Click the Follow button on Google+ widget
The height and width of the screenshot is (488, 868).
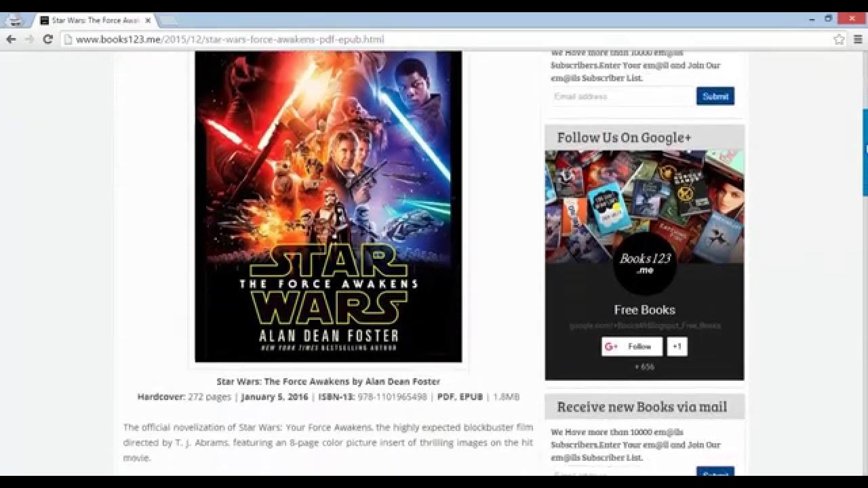click(631, 346)
